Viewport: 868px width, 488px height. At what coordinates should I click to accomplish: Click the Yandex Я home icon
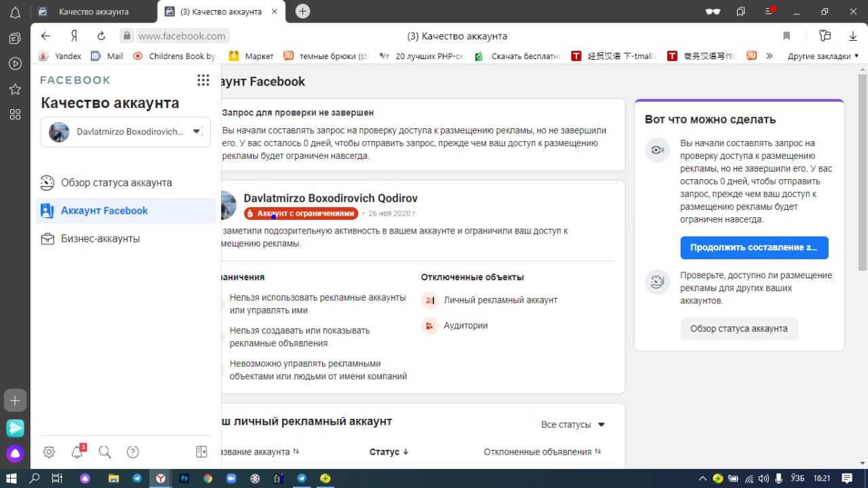74,36
